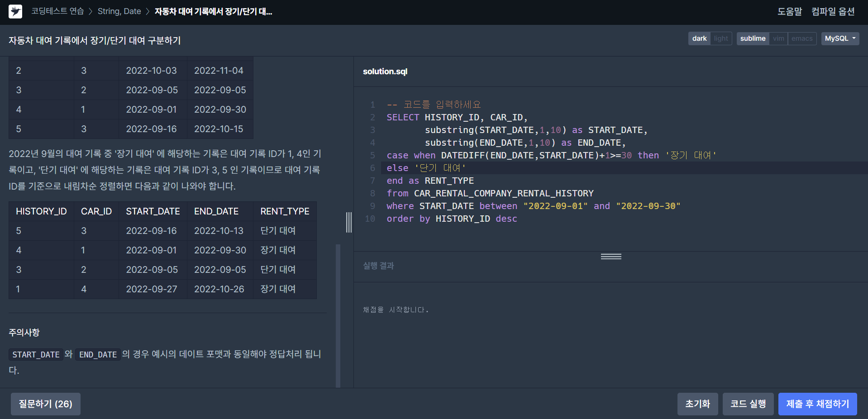Click the current problem breadcrumb title
Screen dimensions: 868x419
pyautogui.click(x=213, y=11)
